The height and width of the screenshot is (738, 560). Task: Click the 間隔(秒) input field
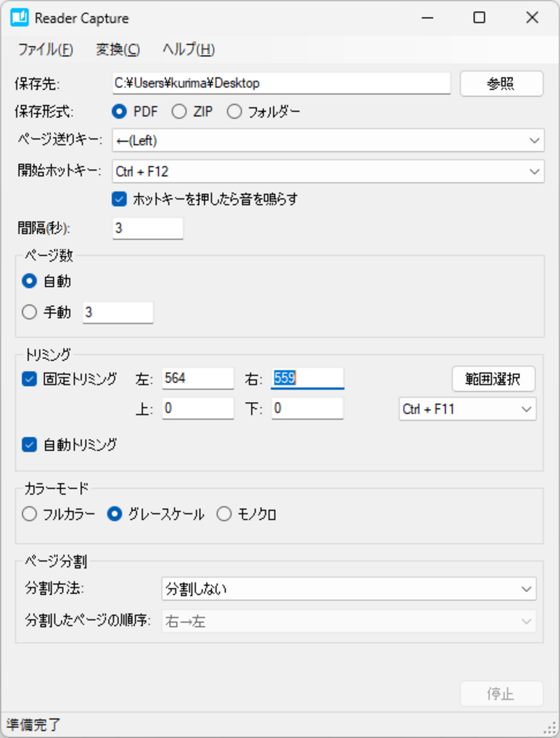148,228
